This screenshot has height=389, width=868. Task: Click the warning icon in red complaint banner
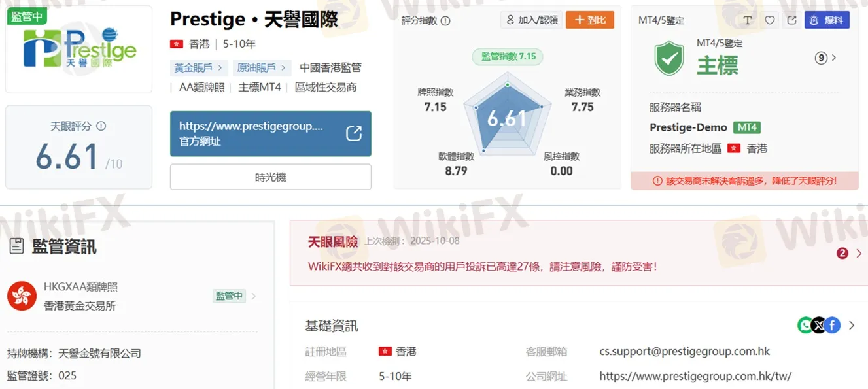coord(658,181)
